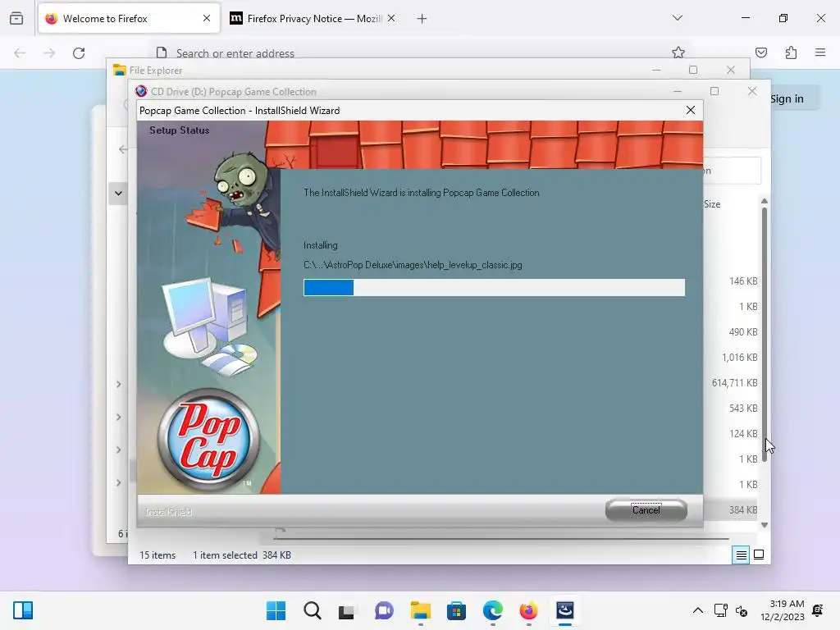The width and height of the screenshot is (840, 630).
Task: Open the Chat app in taskbar
Action: (x=384, y=610)
